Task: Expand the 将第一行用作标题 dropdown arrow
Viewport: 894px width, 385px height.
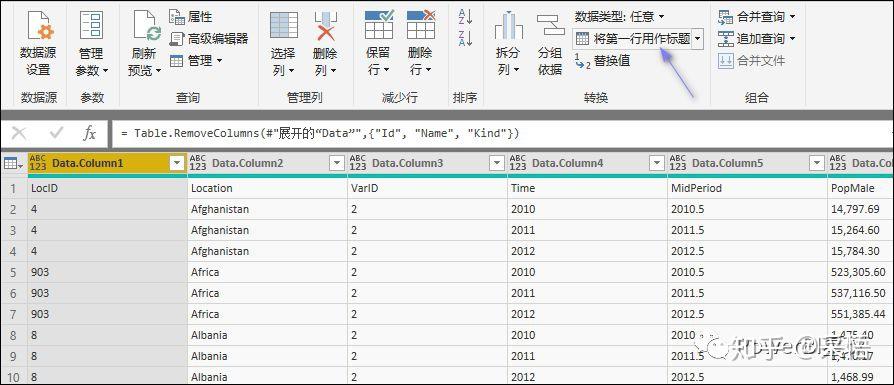Action: (x=698, y=39)
